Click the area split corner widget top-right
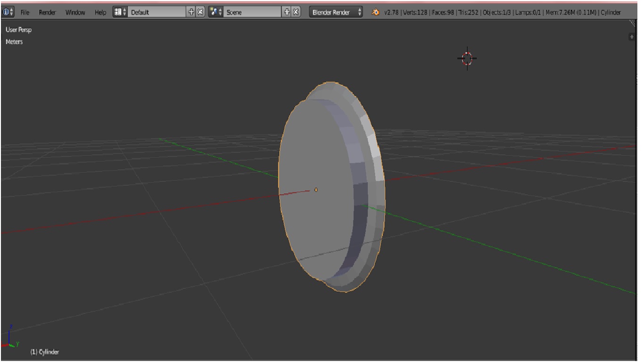The image size is (644, 362). [x=632, y=23]
